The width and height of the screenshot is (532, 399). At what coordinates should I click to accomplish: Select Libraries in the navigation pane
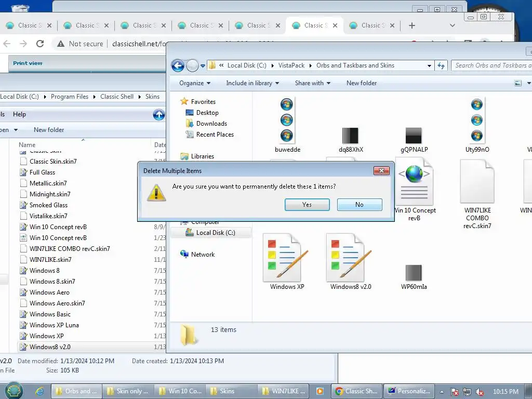click(x=202, y=156)
